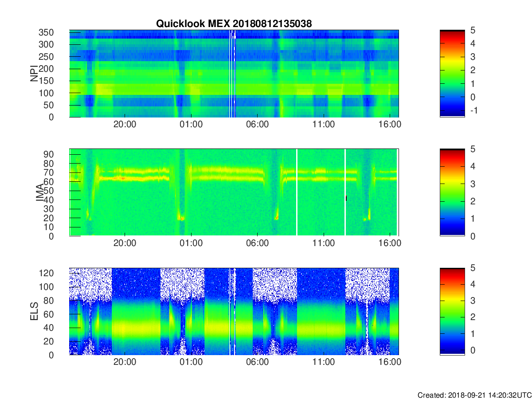
Task: Click the 5 label on IMA colorbar
Action: click(x=473, y=149)
